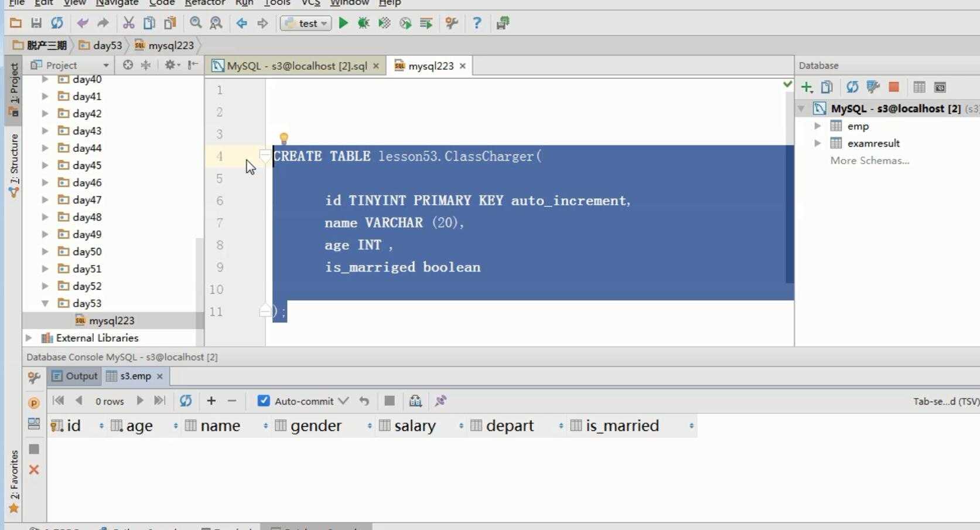Close the s3.emp result tab
The height and width of the screenshot is (530, 980).
[x=159, y=376]
